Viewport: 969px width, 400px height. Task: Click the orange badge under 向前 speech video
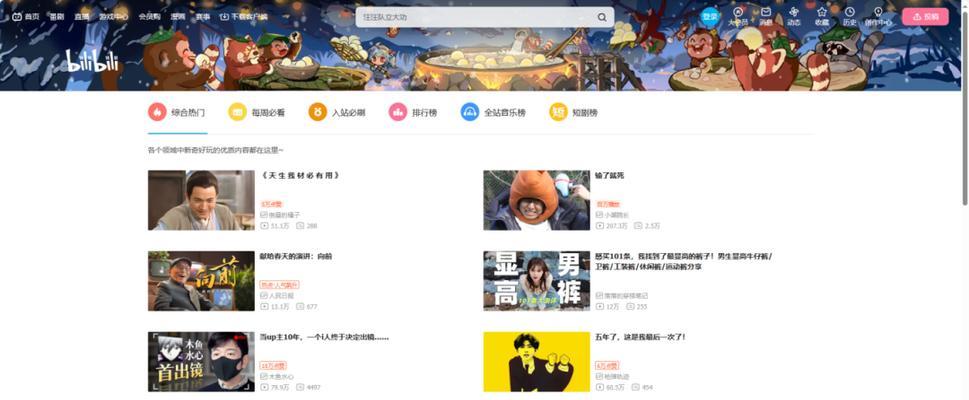pos(279,285)
